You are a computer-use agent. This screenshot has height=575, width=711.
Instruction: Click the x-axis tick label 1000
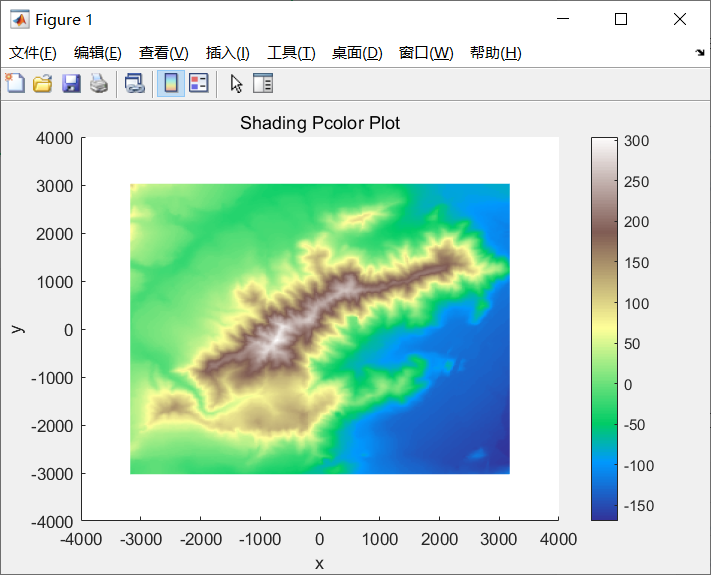click(380, 539)
